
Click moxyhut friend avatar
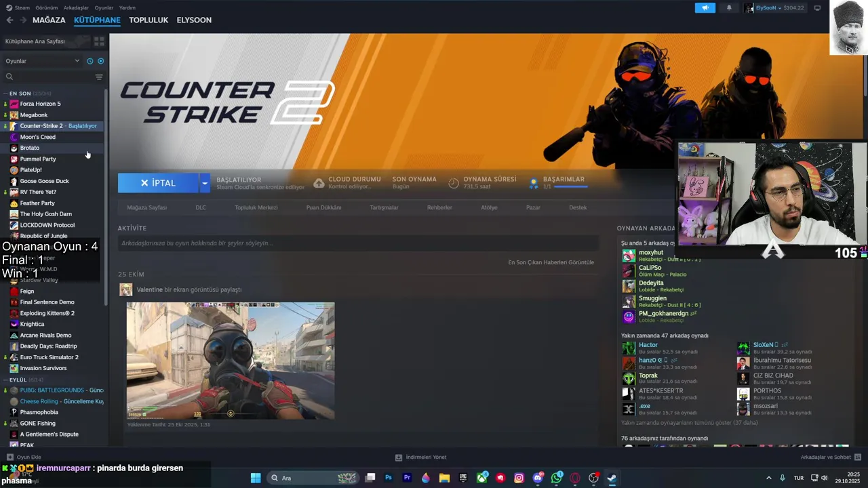point(629,256)
